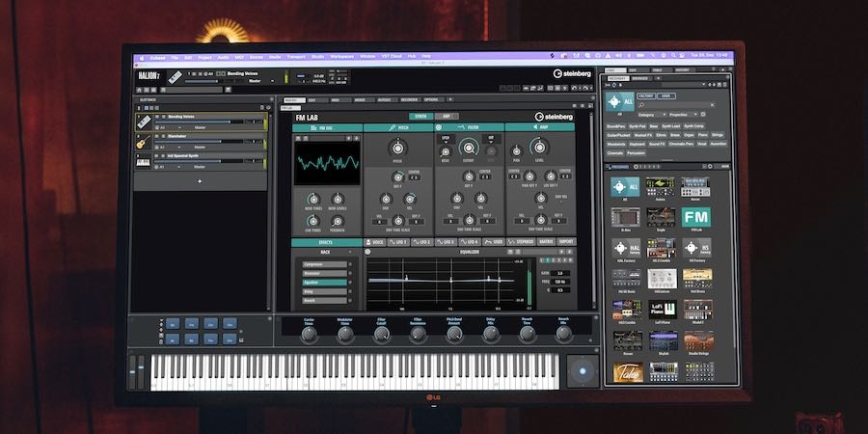
Task: Select the LoFi Piano instrument thumbnail
Action: (x=661, y=310)
